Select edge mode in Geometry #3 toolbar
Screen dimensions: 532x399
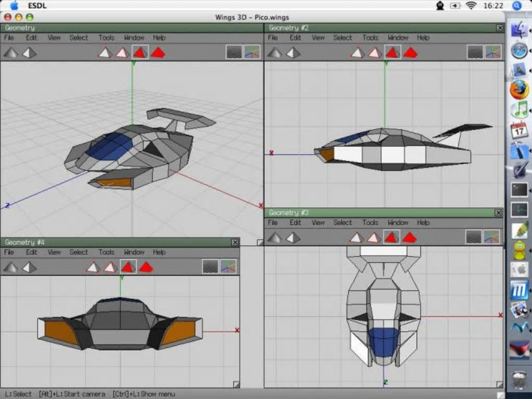click(x=373, y=237)
